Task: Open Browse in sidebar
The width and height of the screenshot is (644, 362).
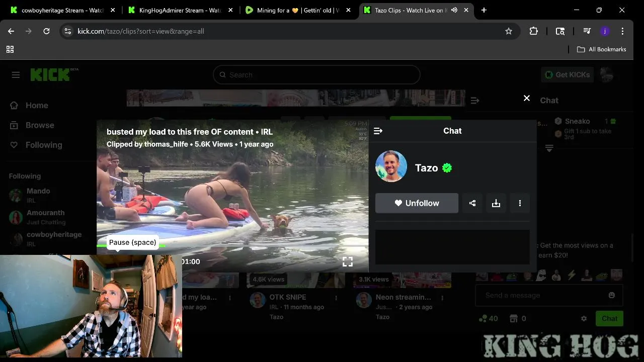Action: [32, 125]
